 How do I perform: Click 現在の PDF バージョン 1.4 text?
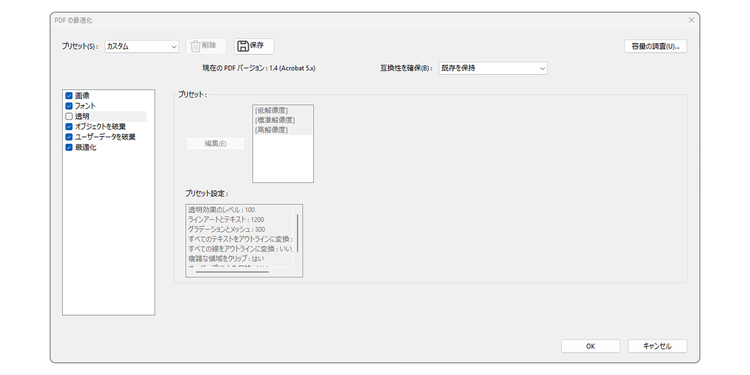click(259, 68)
